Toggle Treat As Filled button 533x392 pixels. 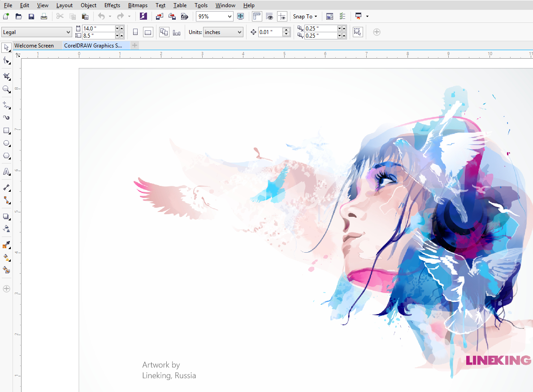coord(358,32)
